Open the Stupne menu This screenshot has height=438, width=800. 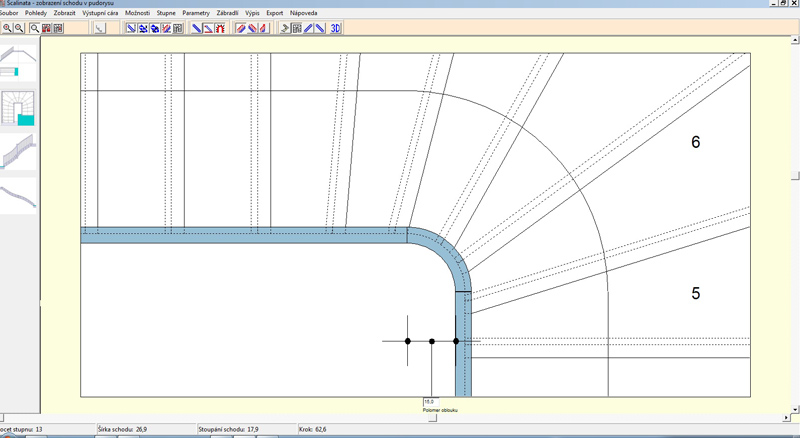coord(166,13)
